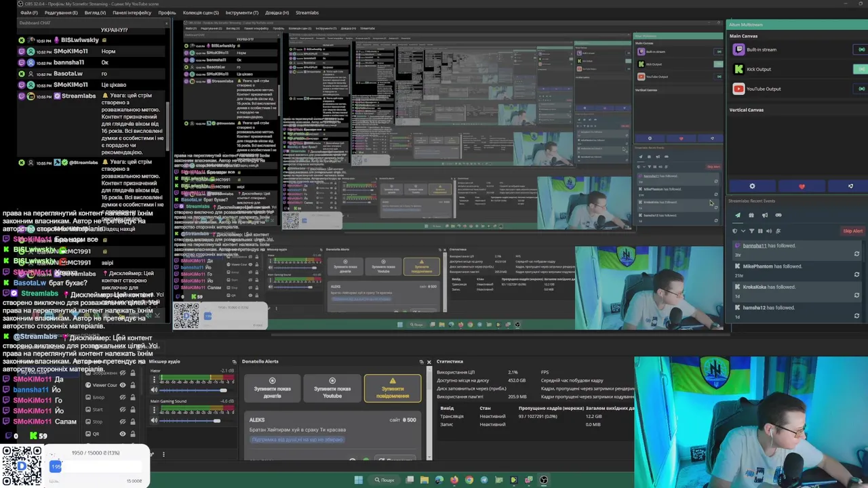Mute the Hator audio source
Screen dimensions: 868x488
pos(154,390)
